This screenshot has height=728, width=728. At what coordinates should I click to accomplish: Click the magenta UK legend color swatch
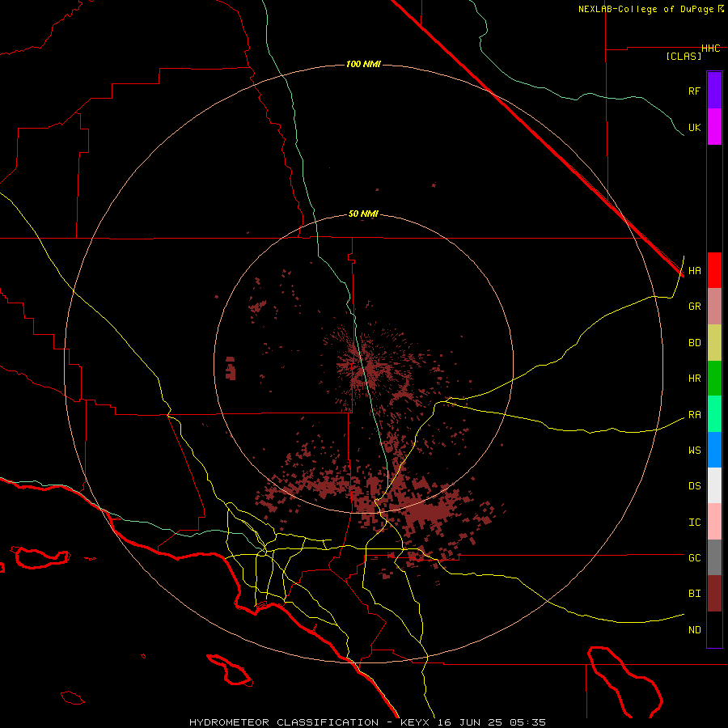pos(714,127)
